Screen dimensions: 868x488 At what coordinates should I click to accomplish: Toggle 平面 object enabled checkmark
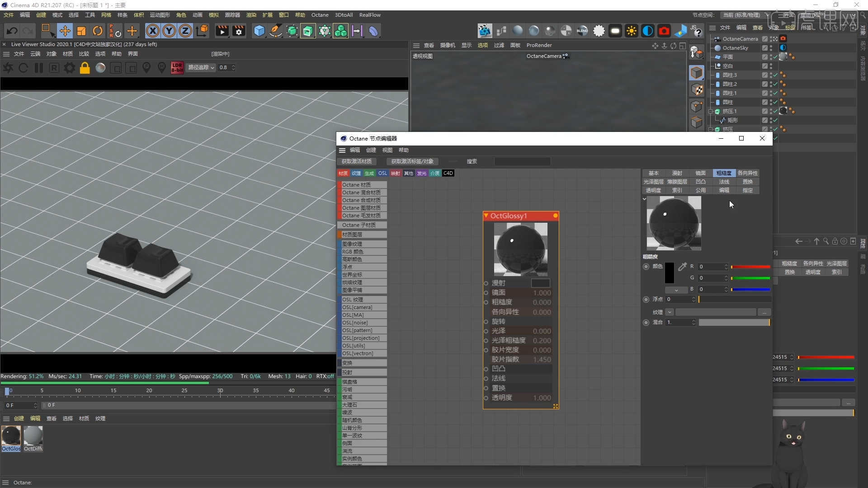tap(775, 57)
